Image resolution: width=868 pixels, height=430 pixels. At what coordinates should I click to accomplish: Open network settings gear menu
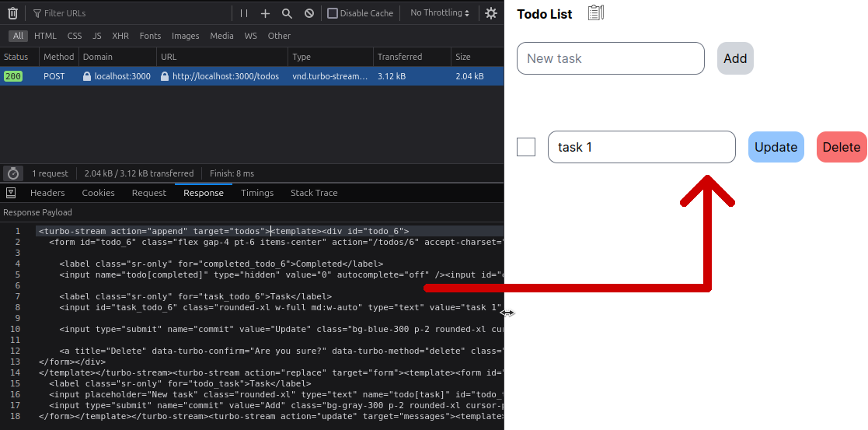(x=491, y=13)
